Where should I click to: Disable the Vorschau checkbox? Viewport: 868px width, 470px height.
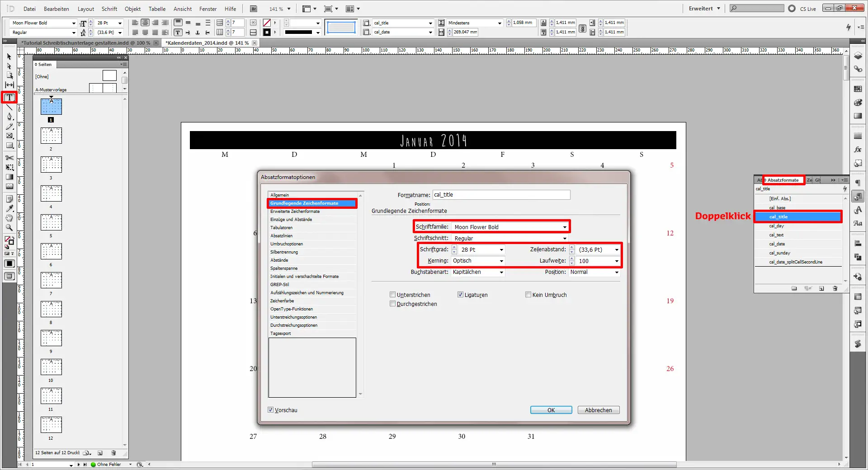(x=271, y=410)
